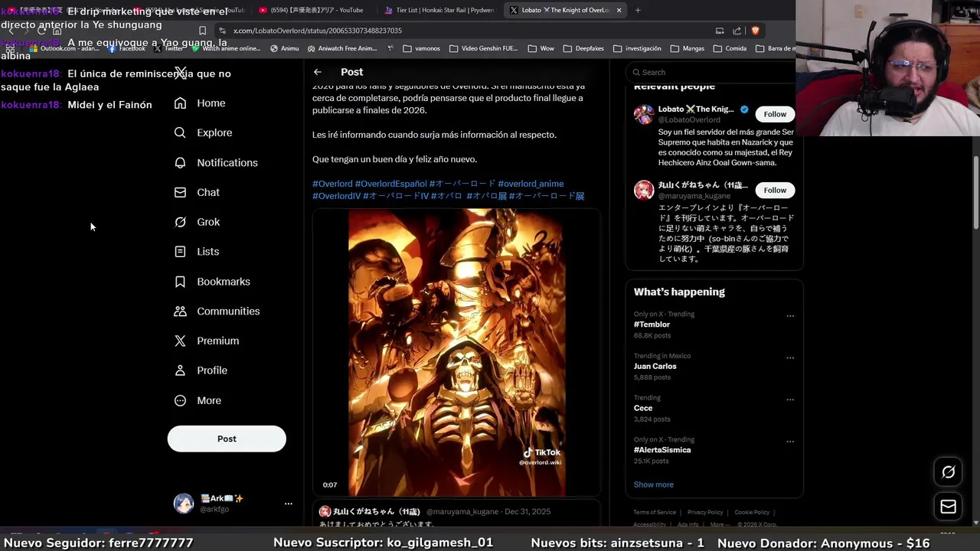This screenshot has width=980, height=551.
Task: Open Communities in the sidebar
Action: click(x=217, y=311)
